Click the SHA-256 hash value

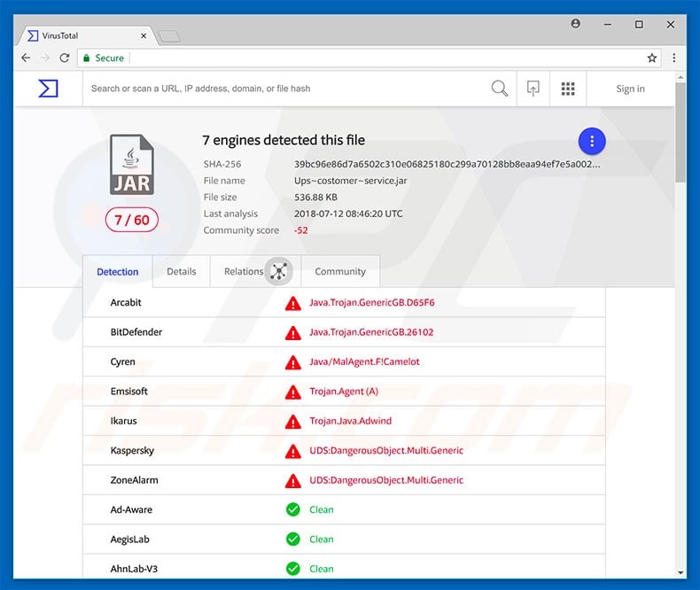click(447, 164)
